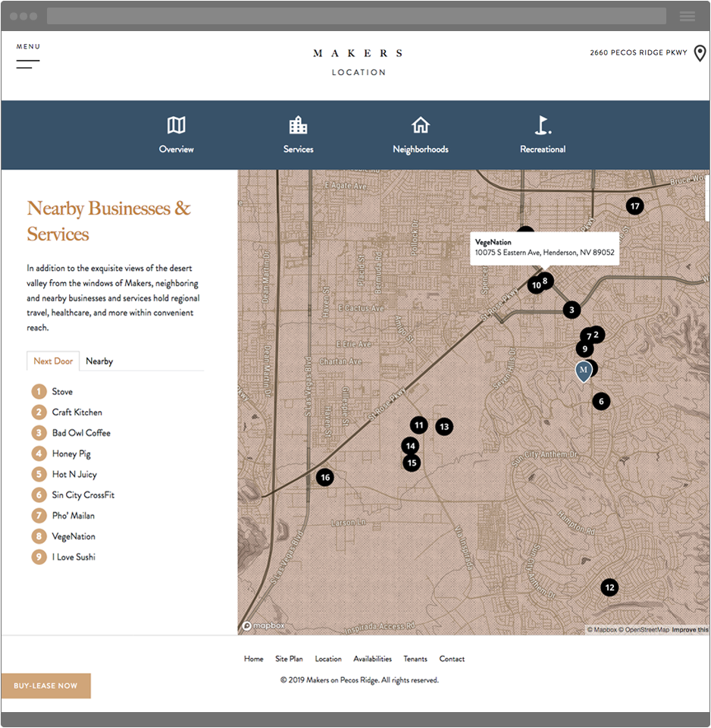Open the Site Plan footer link
This screenshot has width=711, height=728.
pos(289,659)
